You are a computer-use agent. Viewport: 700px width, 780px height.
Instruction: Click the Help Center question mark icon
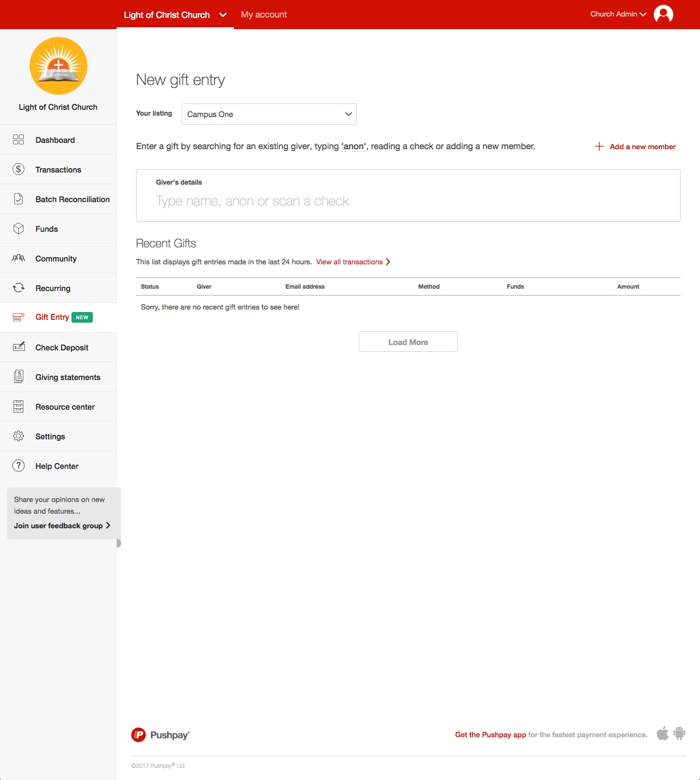click(18, 466)
